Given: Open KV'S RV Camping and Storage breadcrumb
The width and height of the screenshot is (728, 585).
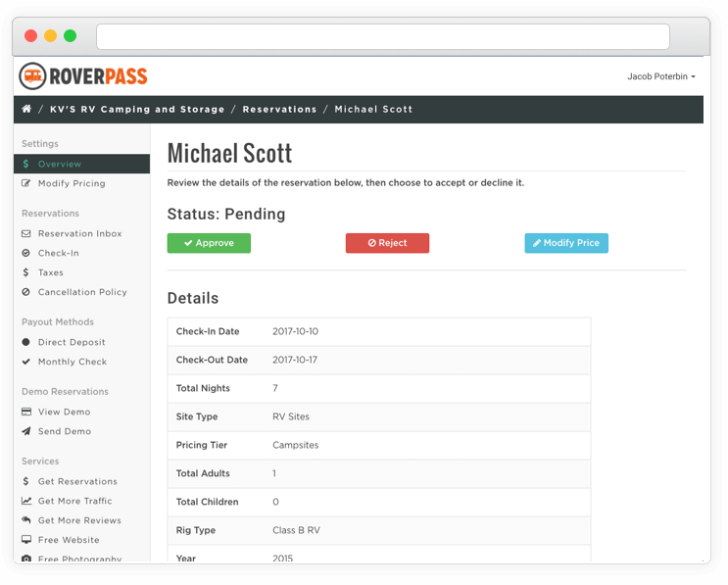Looking at the screenshot, I should point(137,110).
